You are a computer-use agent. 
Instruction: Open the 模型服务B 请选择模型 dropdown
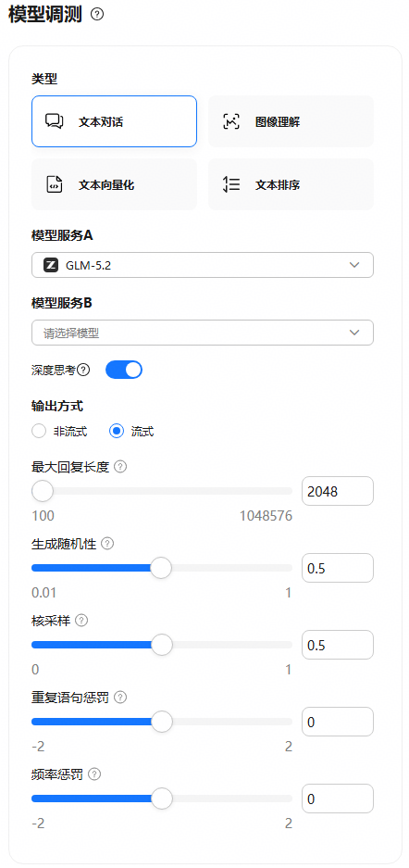203,333
